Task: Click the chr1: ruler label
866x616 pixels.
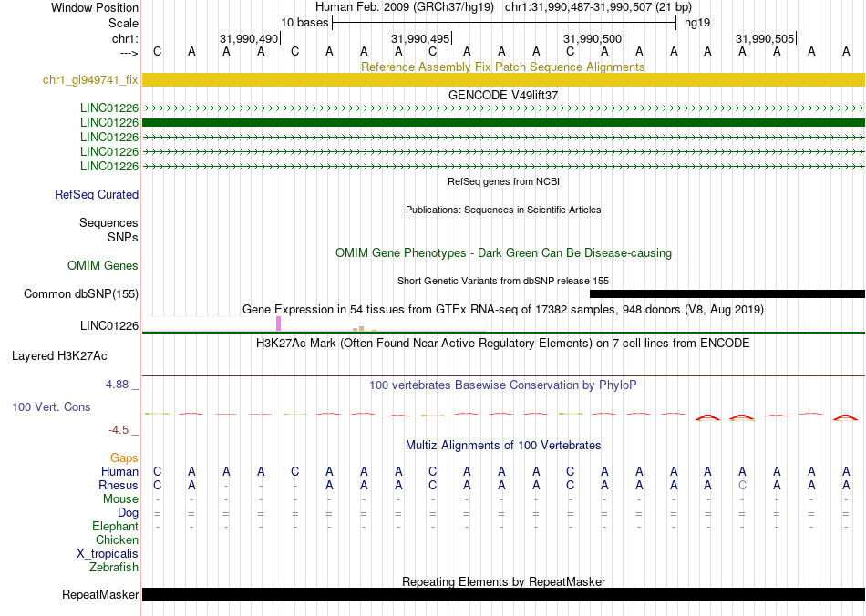Action: (x=125, y=38)
